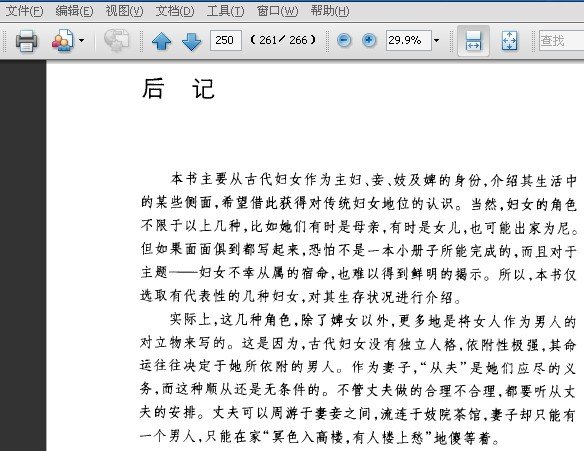This screenshot has width=584, height=451.
Task: Open the 编辑(E) menu
Action: point(74,11)
